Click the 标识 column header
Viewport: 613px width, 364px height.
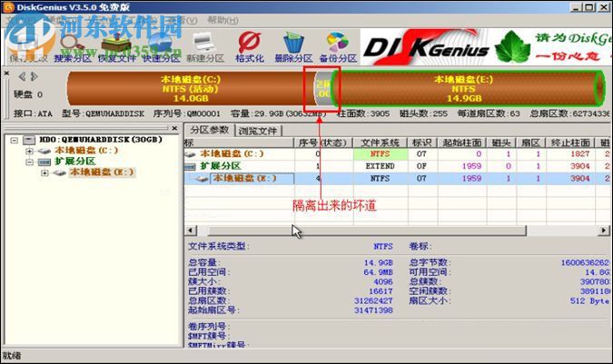pos(421,143)
